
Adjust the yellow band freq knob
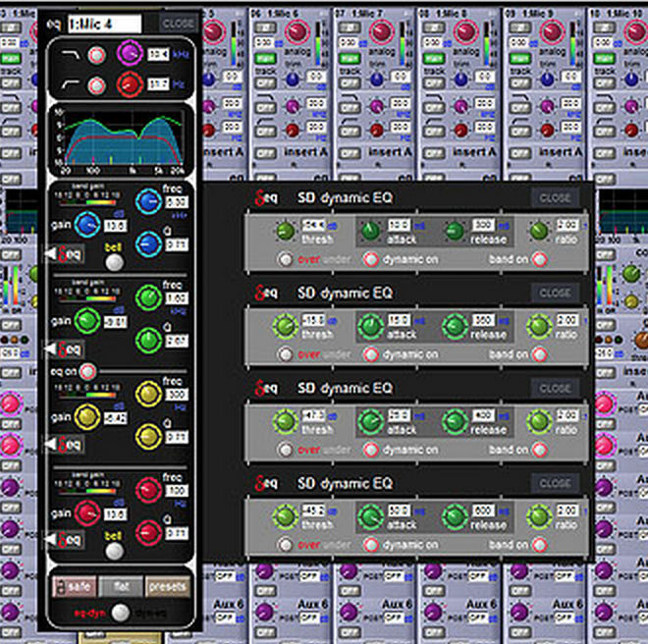[148, 394]
